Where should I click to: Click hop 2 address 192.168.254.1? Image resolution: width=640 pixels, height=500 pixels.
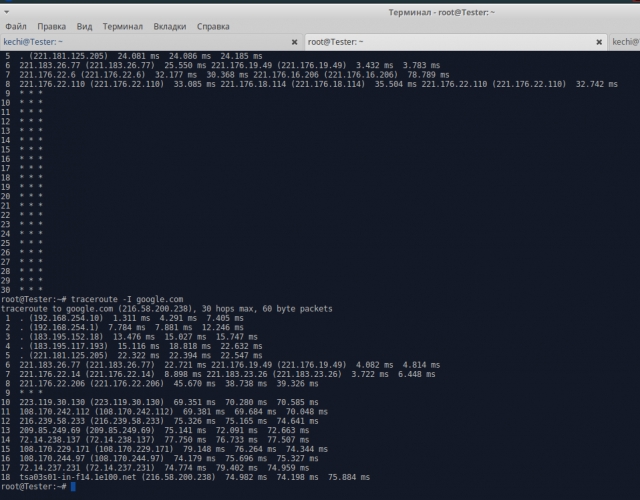click(x=64, y=327)
